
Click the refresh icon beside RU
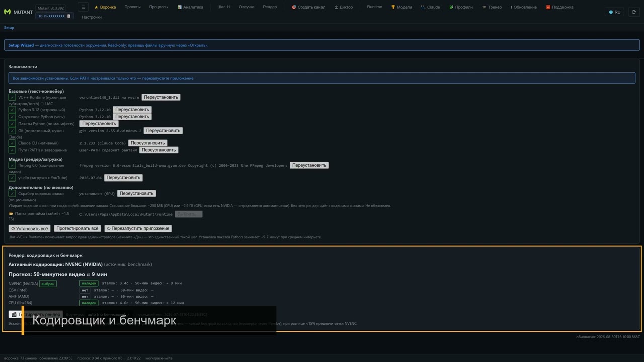pyautogui.click(x=633, y=12)
